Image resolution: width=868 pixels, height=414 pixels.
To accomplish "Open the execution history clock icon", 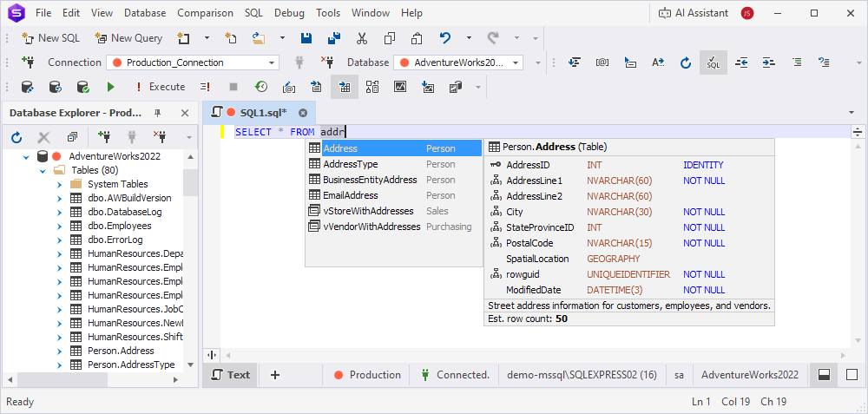I will (261, 87).
